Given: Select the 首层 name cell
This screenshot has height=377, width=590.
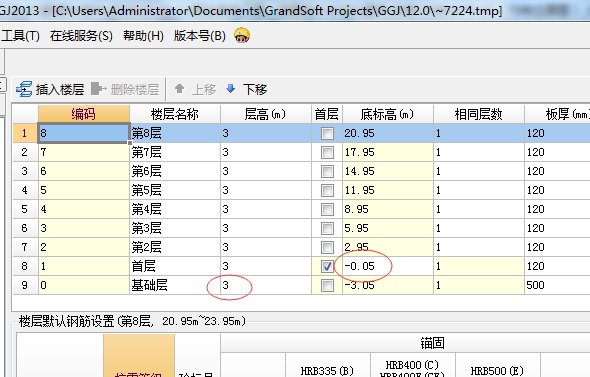Looking at the screenshot, I should pos(175,266).
